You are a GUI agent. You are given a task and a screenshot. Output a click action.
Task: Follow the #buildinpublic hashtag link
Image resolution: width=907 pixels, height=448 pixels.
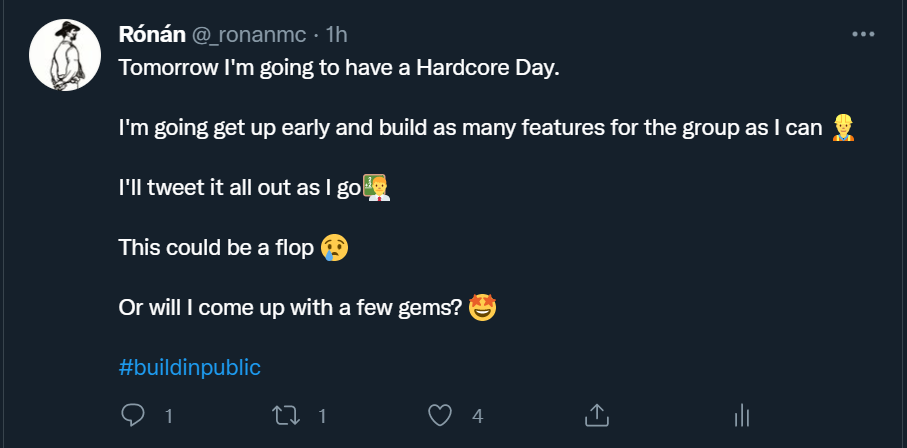click(189, 367)
